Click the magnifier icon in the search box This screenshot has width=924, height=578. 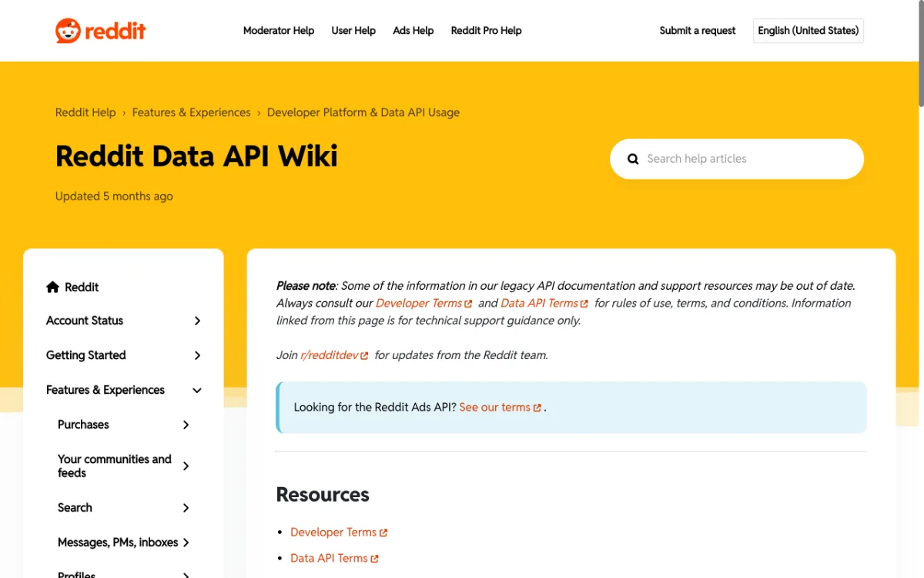pos(633,159)
